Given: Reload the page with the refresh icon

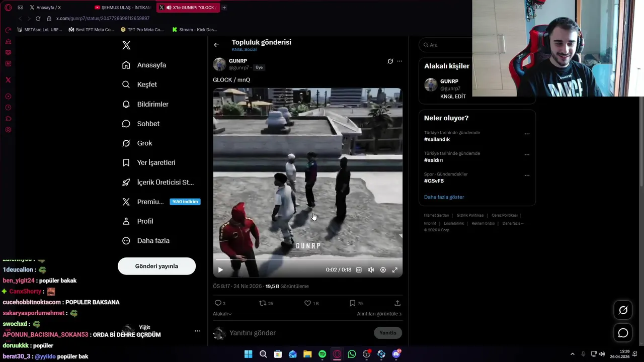Looking at the screenshot, I should point(38,19).
